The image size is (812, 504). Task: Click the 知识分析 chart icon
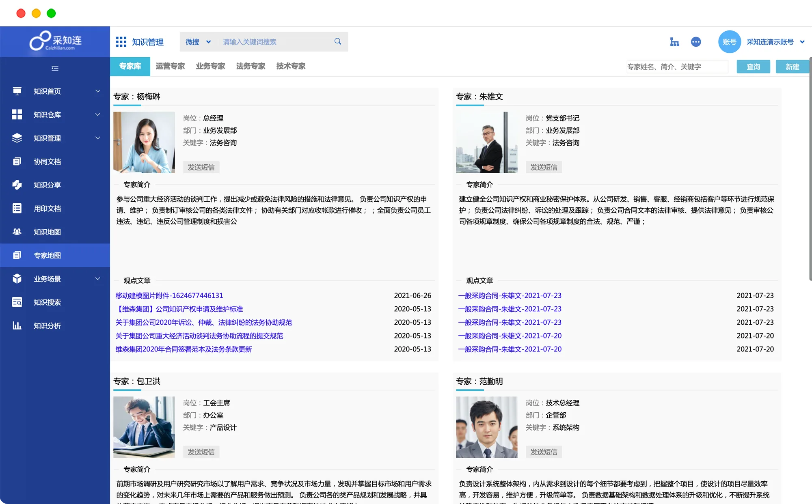click(17, 326)
